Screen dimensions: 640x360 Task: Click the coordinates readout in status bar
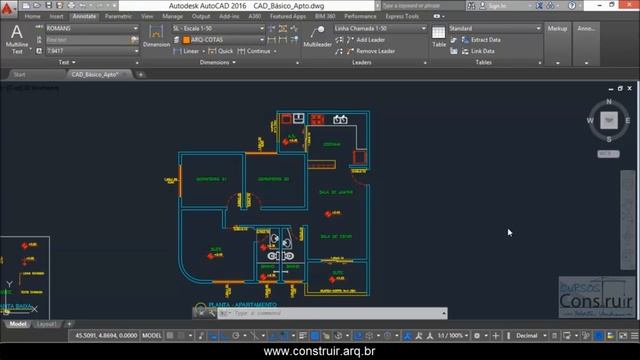106,336
